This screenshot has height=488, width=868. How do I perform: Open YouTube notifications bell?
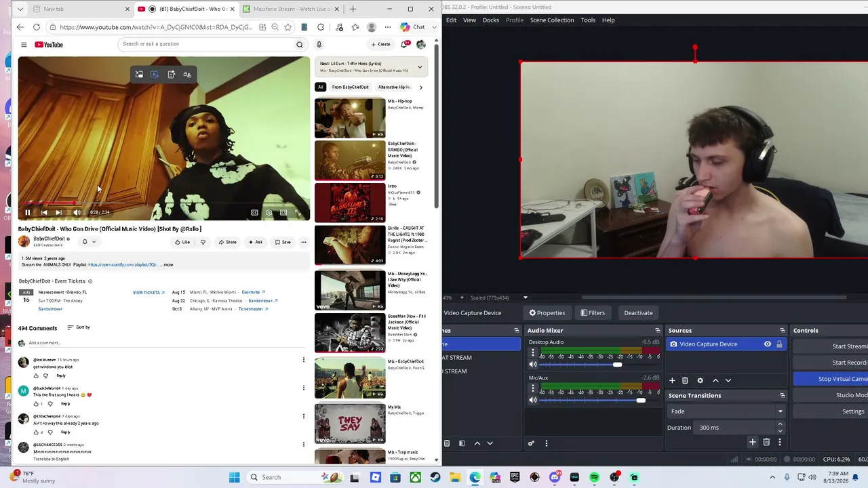pyautogui.click(x=405, y=45)
